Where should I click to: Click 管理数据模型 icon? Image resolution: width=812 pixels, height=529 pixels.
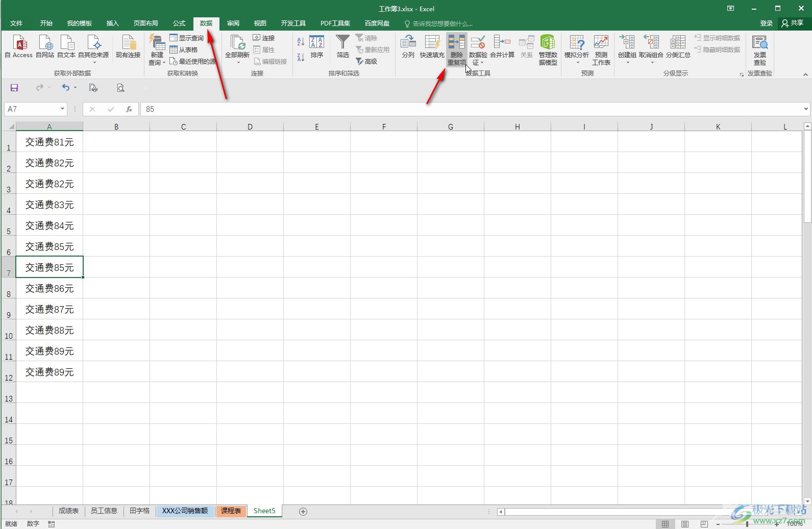point(548,49)
